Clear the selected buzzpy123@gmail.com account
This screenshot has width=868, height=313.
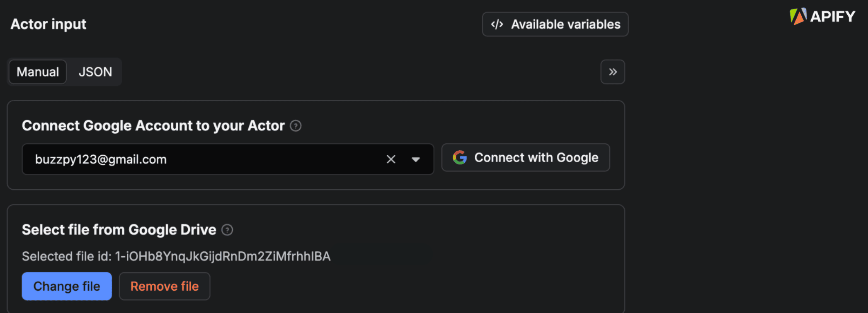click(x=391, y=159)
